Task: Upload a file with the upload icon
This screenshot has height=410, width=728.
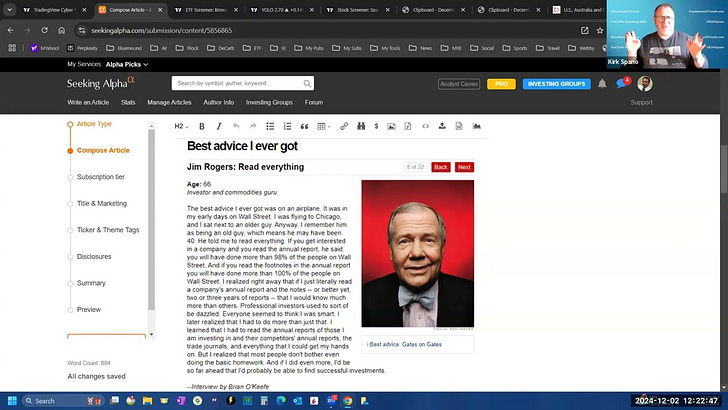Action: click(442, 126)
